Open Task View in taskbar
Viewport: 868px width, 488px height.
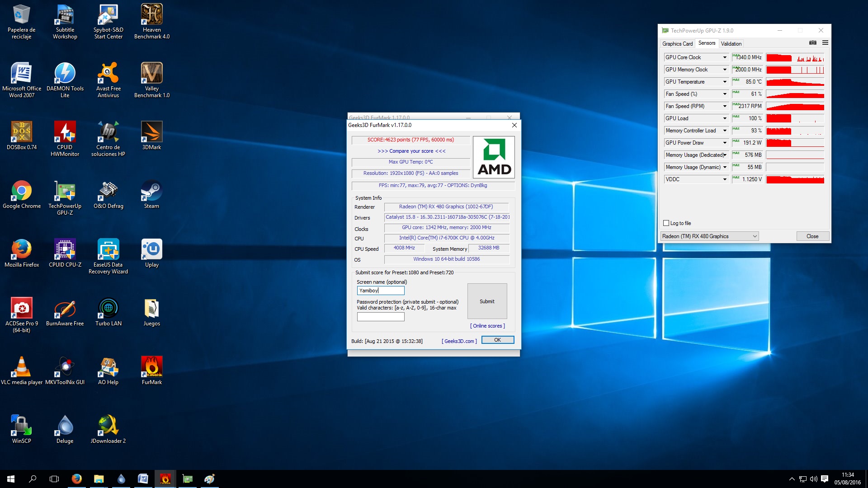54,479
